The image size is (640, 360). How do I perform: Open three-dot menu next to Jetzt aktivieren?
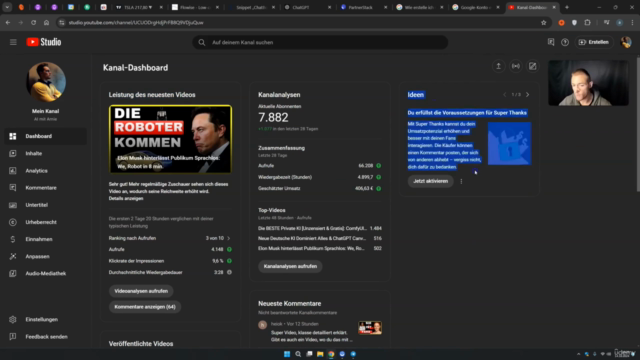click(461, 181)
